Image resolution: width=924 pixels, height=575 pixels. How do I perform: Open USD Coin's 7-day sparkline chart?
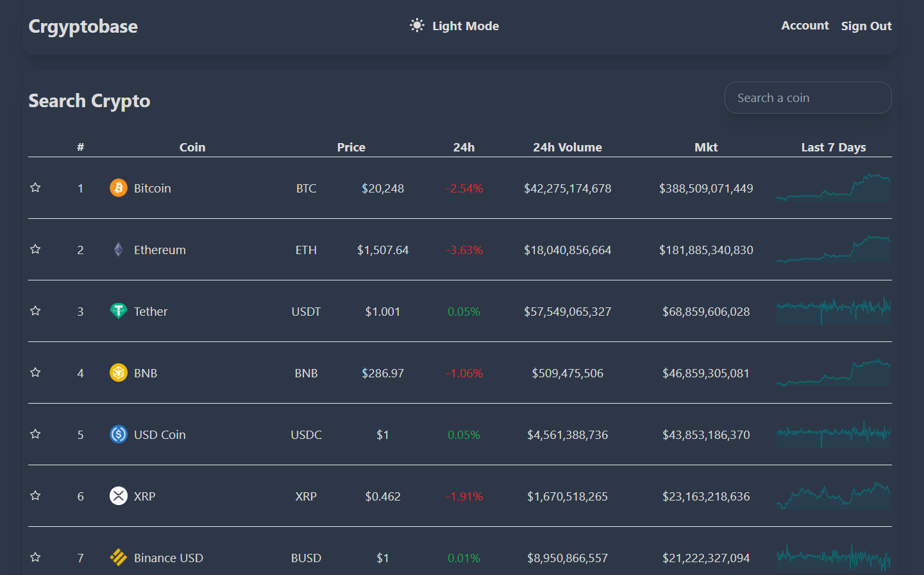coord(834,434)
